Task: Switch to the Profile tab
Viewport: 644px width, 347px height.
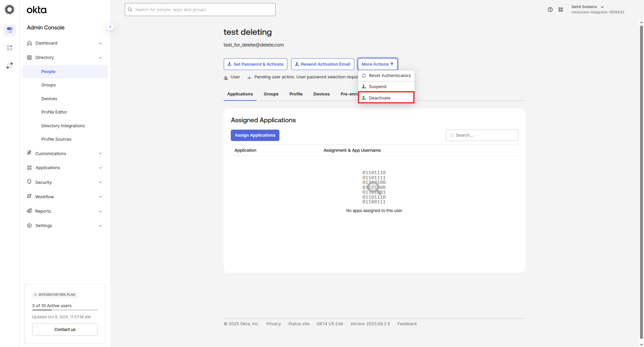Action: click(296, 94)
